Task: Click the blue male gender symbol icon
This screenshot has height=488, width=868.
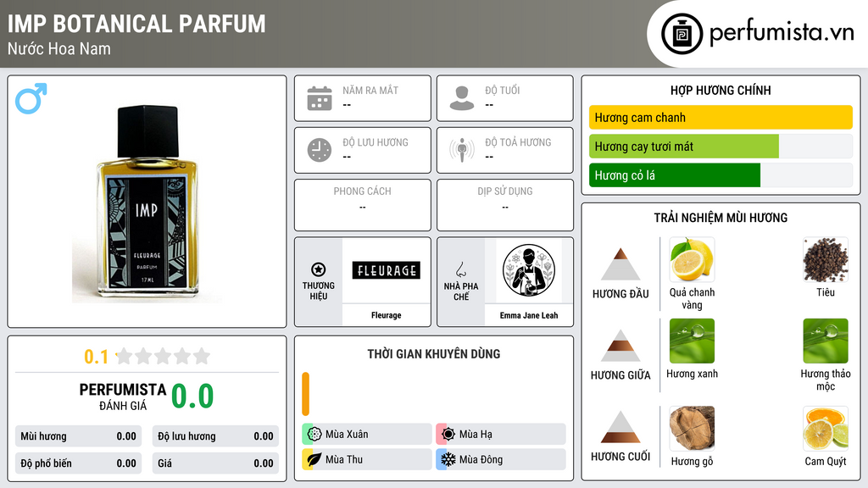Action: (x=31, y=98)
